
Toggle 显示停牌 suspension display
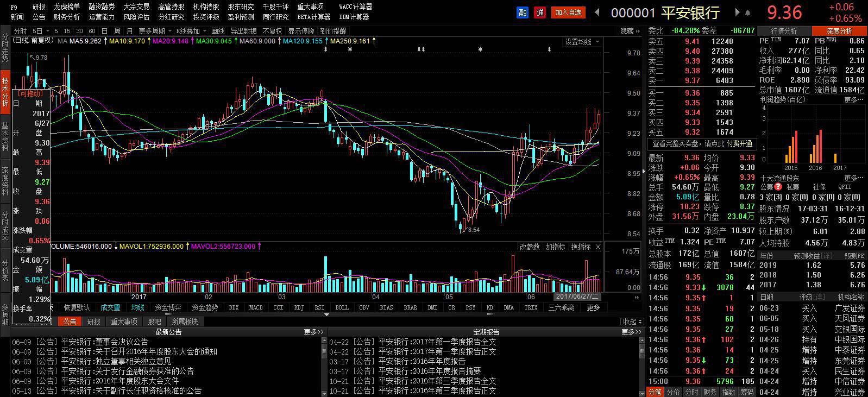point(301,31)
